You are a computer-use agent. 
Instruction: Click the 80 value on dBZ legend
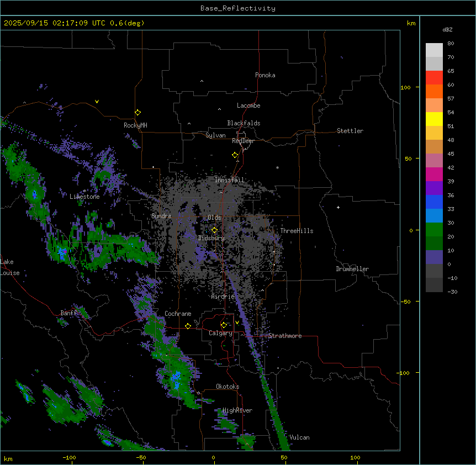(451, 44)
